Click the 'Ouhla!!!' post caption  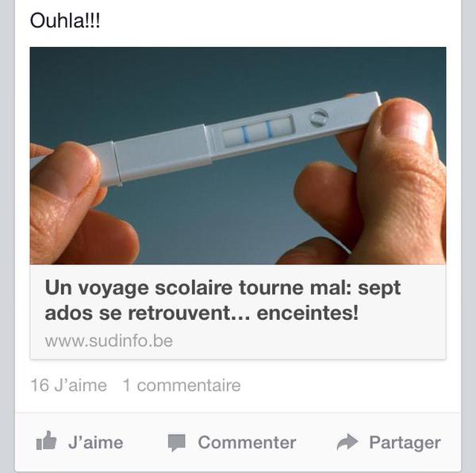[x=65, y=21]
